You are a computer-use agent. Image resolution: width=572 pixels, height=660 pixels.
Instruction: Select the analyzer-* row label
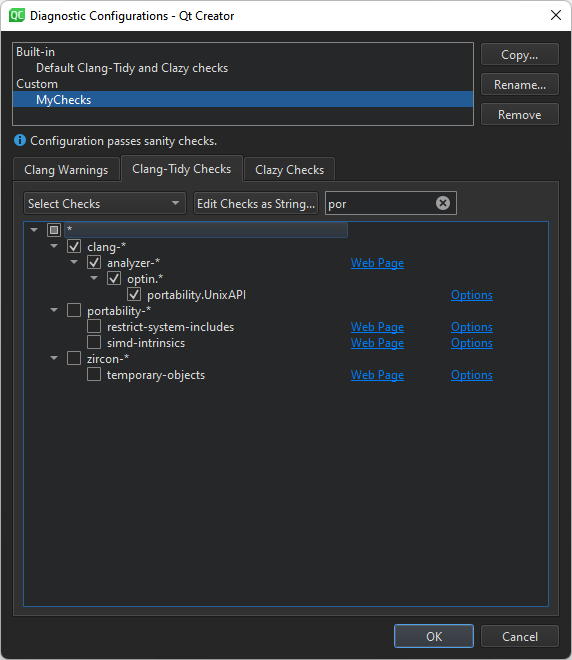133,263
